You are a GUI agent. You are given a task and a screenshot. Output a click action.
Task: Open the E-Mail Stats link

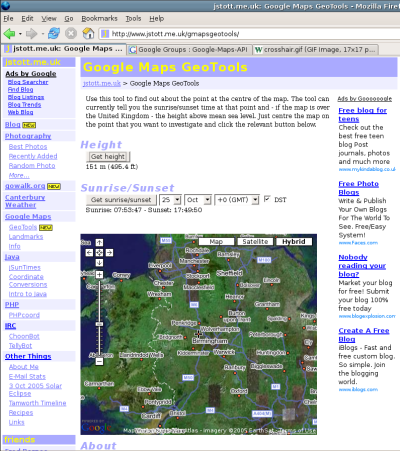click(x=27, y=376)
